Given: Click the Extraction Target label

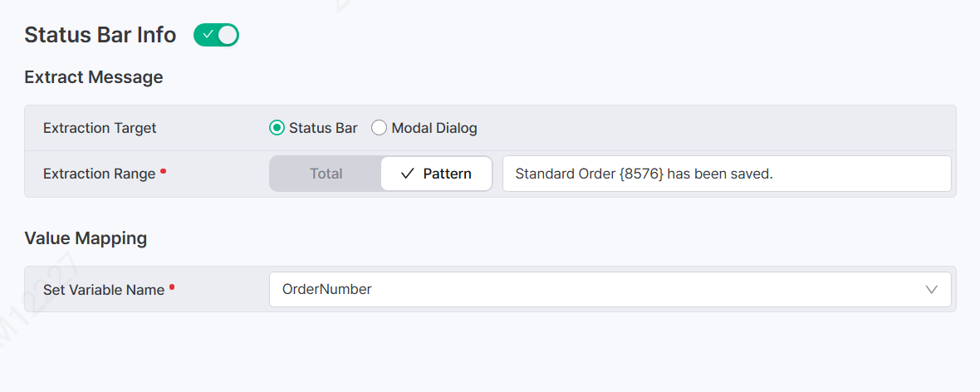Looking at the screenshot, I should [x=100, y=128].
